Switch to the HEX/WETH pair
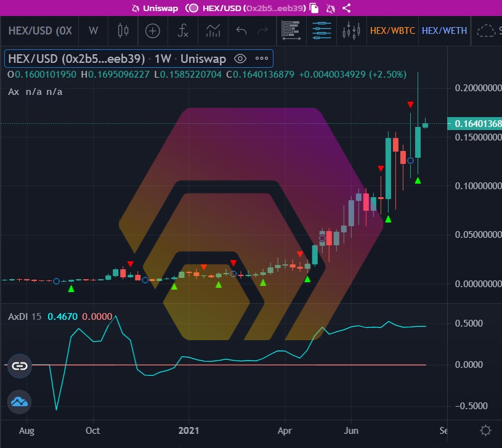This screenshot has height=448, width=502. tap(444, 31)
